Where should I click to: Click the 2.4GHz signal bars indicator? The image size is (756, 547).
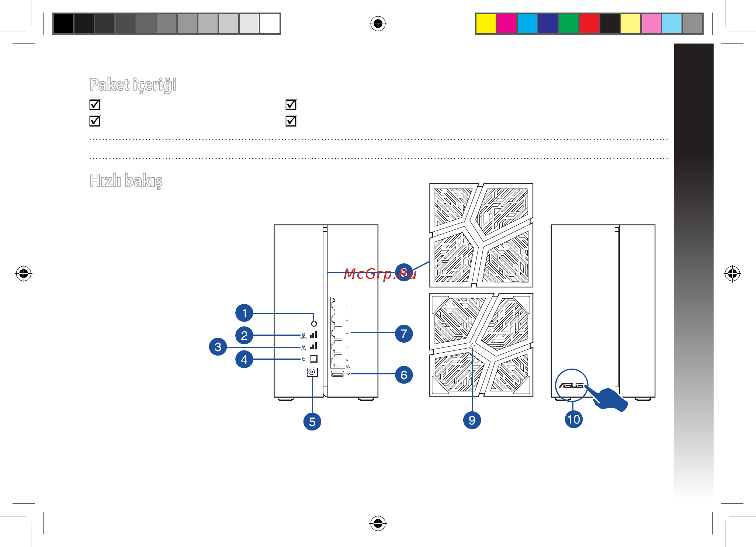[313, 335]
